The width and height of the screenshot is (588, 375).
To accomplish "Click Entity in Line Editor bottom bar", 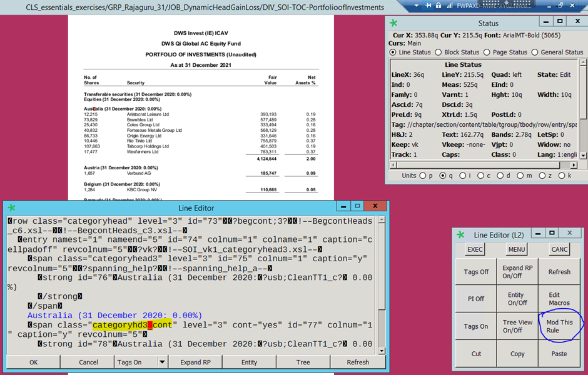I will point(250,362).
